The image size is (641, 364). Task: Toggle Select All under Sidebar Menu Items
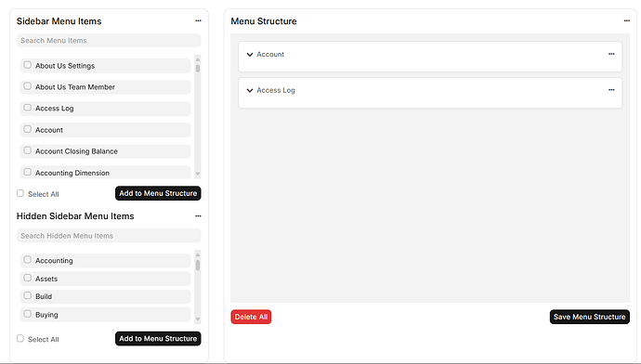coord(20,193)
